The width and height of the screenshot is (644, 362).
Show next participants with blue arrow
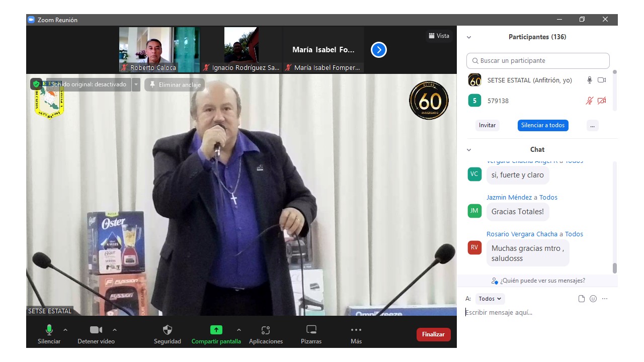click(x=379, y=50)
